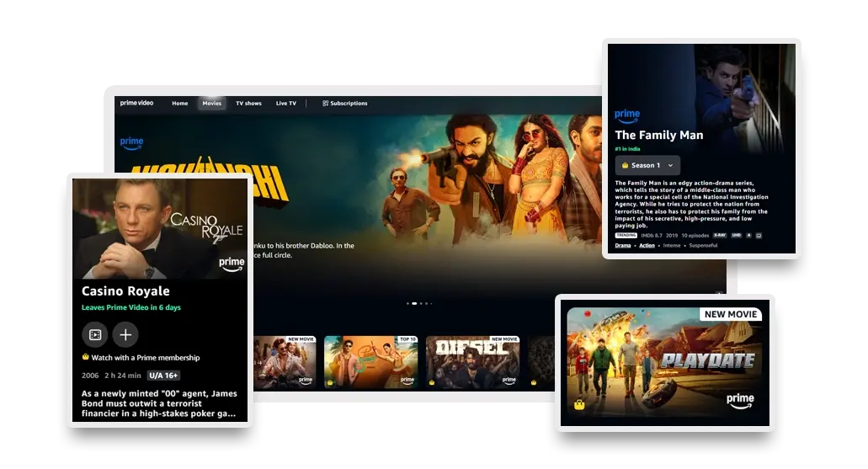This screenshot has height=469, width=868.
Task: Click the yellow shopping bag icon on Playdate
Action: coord(579,404)
